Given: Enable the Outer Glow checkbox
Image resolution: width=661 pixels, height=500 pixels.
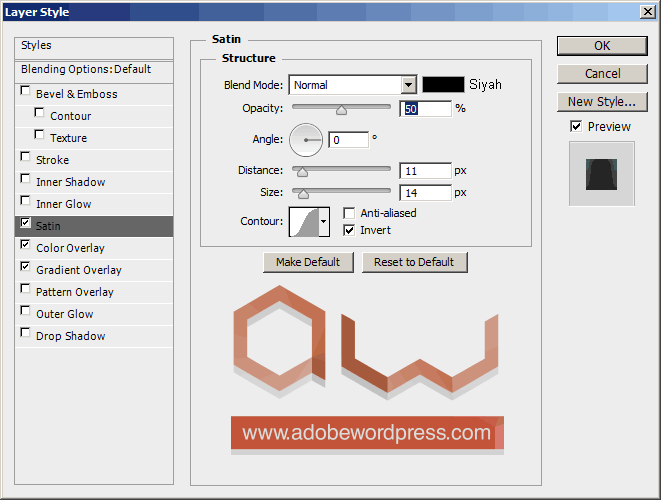Looking at the screenshot, I should click(25, 311).
